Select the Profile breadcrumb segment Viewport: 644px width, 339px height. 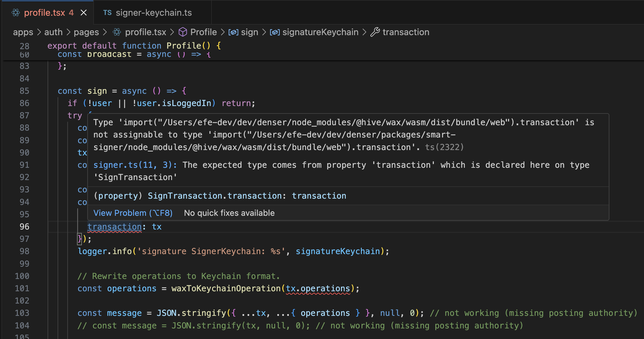[204, 32]
